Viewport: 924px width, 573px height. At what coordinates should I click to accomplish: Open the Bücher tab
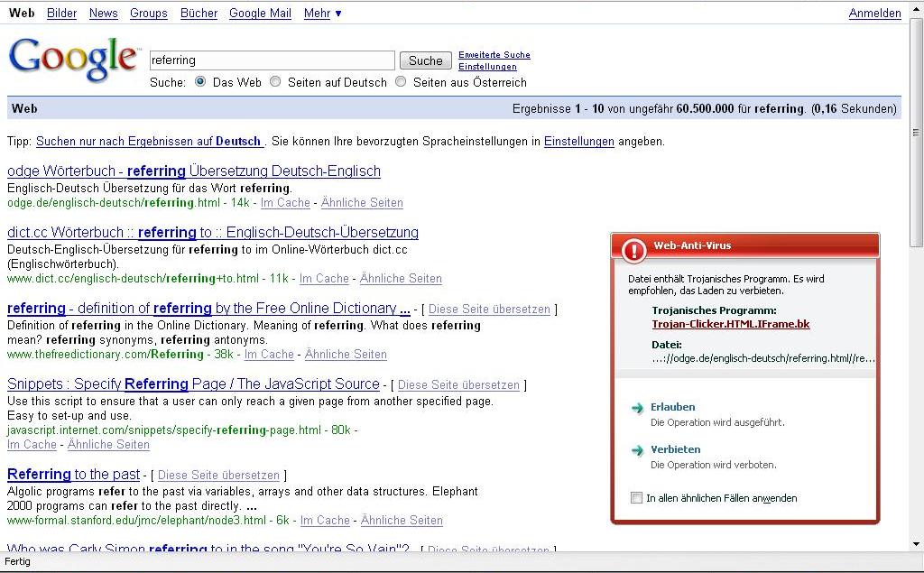(x=199, y=13)
